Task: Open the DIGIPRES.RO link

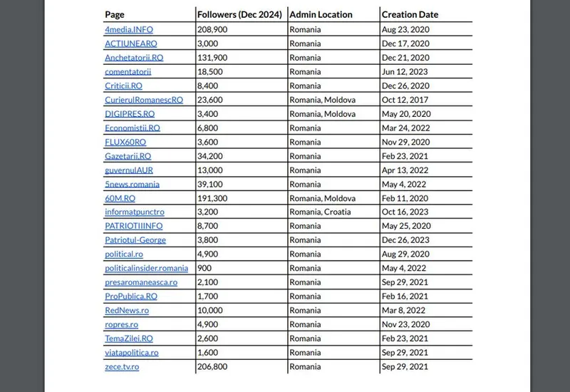Action: (x=130, y=114)
